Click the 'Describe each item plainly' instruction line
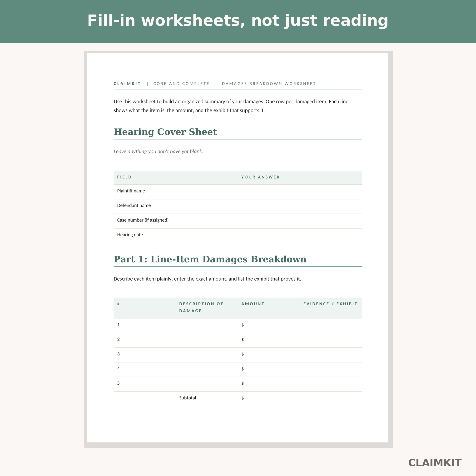476x476 pixels. (207, 279)
